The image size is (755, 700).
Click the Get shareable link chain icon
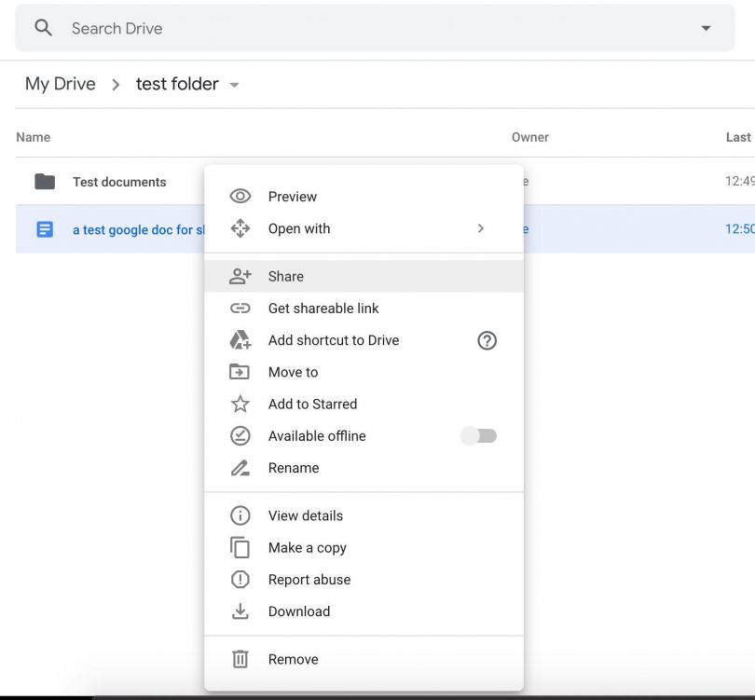pos(240,308)
